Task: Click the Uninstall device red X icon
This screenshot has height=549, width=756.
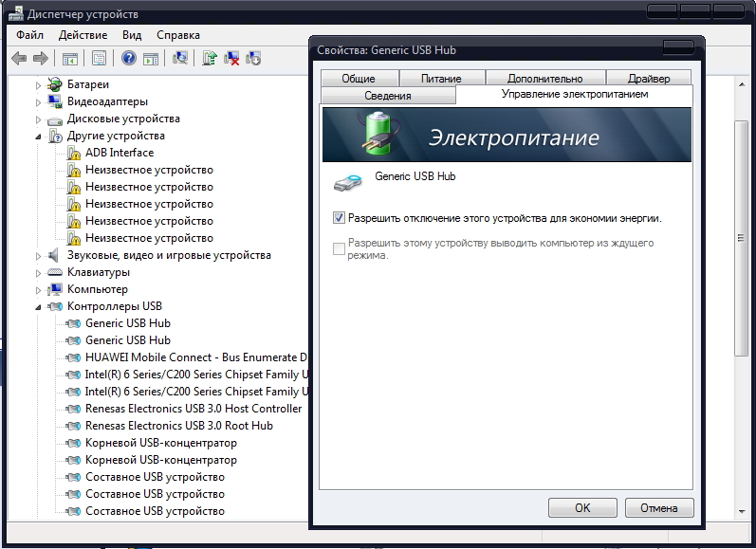Action: coord(231,59)
